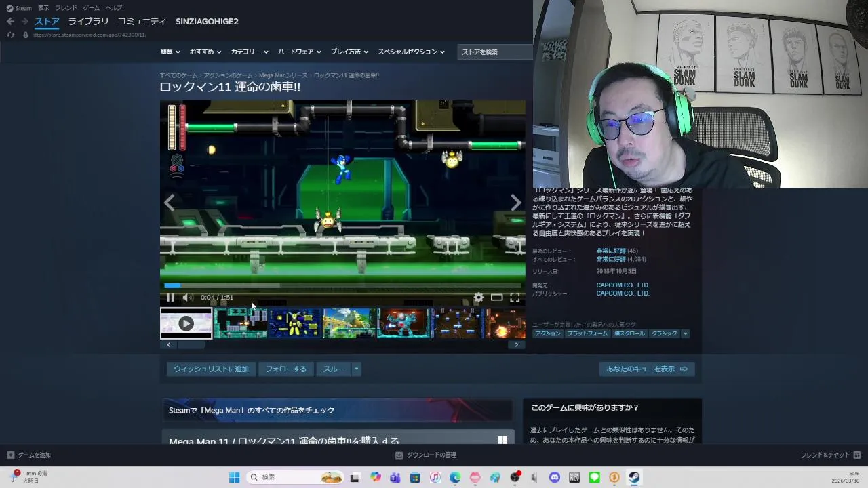Seek on the video progress bar
This screenshot has height=488, width=868.
coord(342,285)
